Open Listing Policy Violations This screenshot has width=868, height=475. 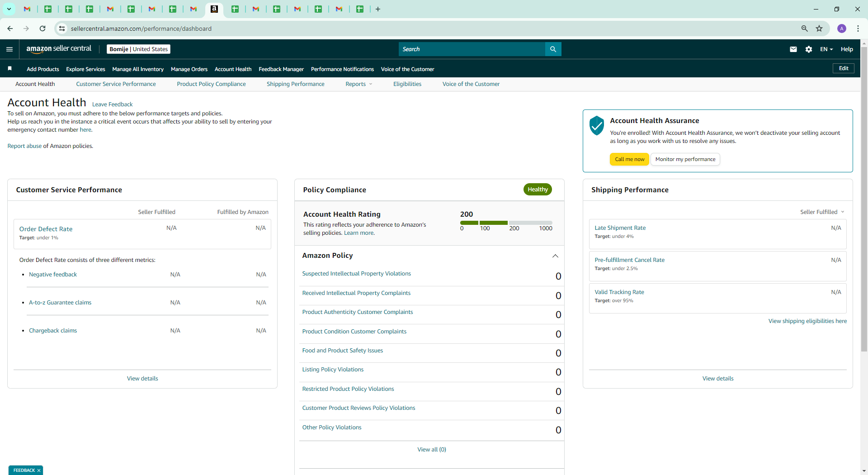coord(333,370)
